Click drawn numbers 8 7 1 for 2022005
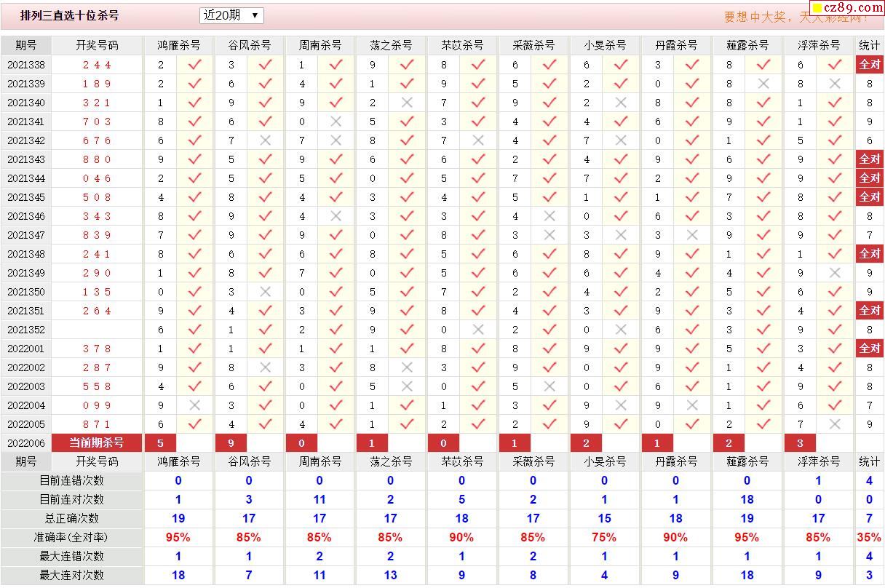This screenshot has width=885, height=588. 97,424
